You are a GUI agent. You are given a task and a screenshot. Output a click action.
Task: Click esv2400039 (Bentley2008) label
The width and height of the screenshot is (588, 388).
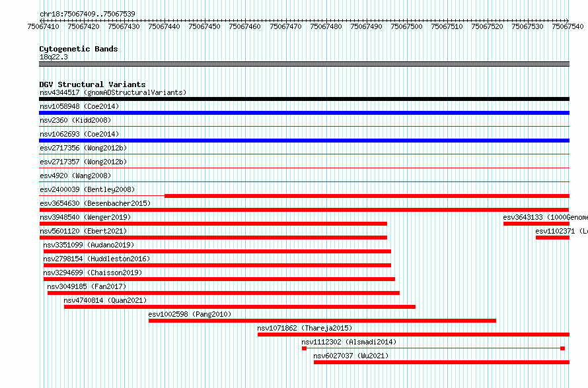click(x=87, y=189)
